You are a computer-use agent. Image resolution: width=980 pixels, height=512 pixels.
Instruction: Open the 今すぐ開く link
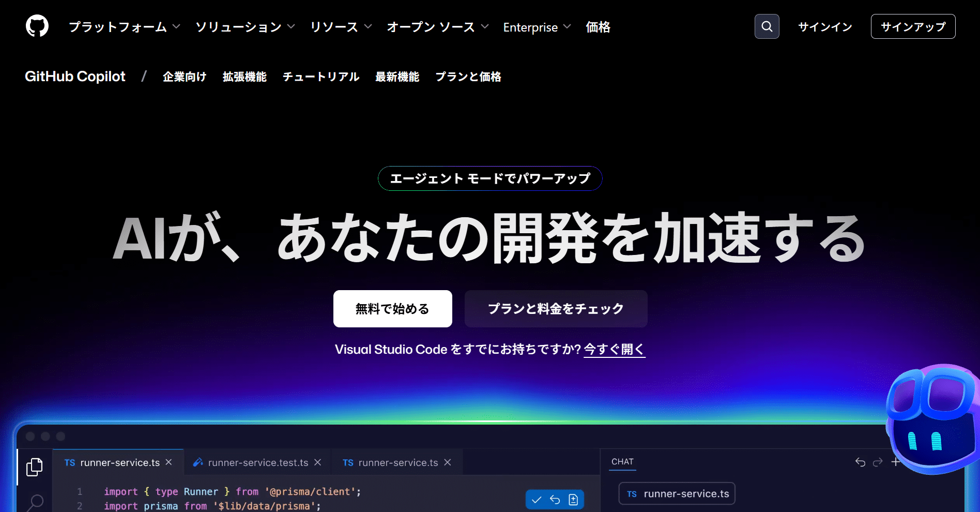click(x=615, y=350)
